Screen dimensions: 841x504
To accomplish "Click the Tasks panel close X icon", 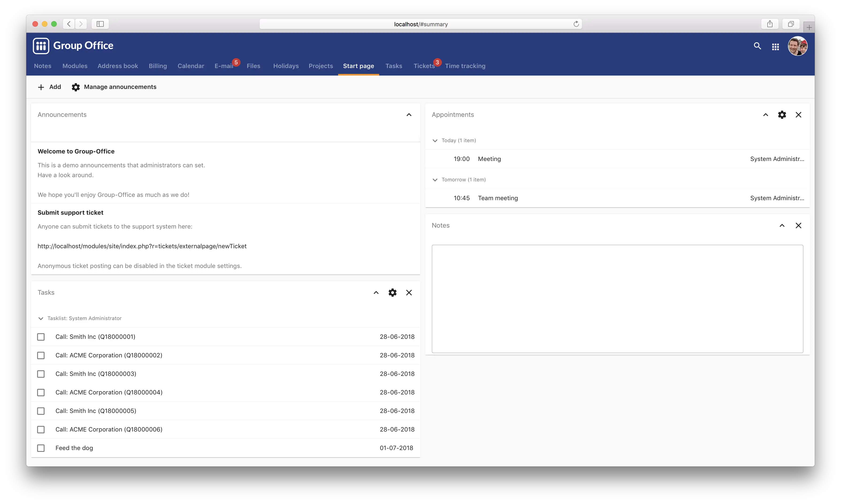I will [409, 292].
